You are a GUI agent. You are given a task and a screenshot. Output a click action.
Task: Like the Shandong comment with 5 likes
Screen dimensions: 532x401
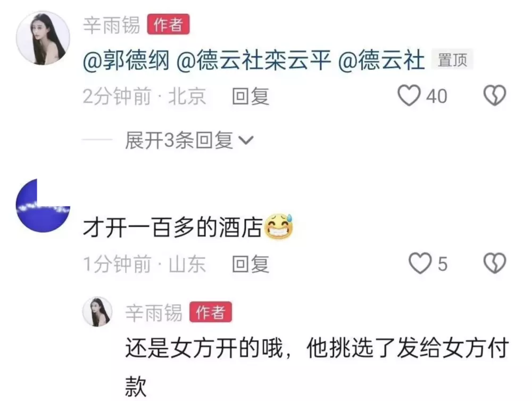tap(420, 264)
